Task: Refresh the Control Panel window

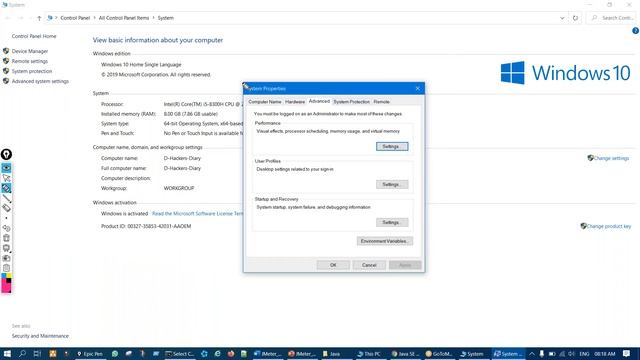Action: pos(575,18)
